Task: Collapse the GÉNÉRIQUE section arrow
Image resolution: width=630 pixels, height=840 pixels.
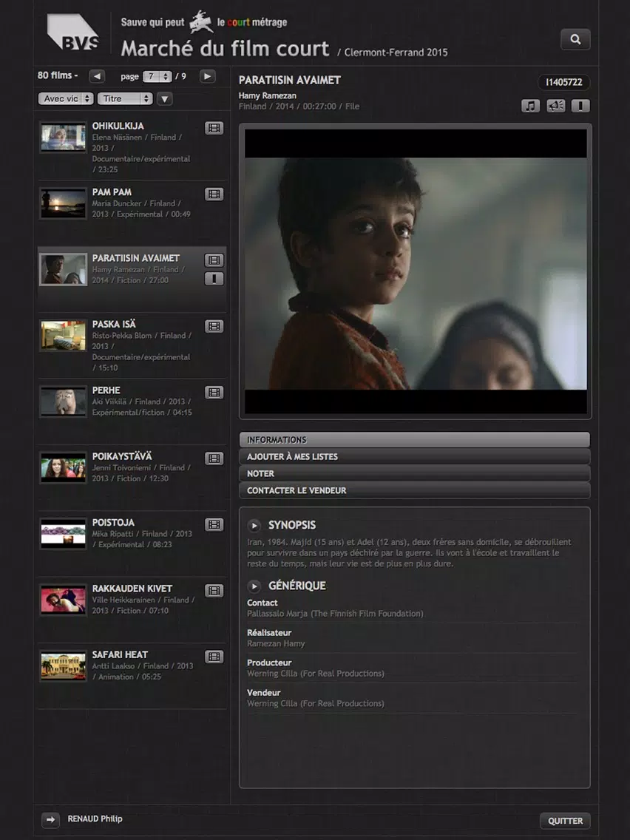Action: [254, 586]
